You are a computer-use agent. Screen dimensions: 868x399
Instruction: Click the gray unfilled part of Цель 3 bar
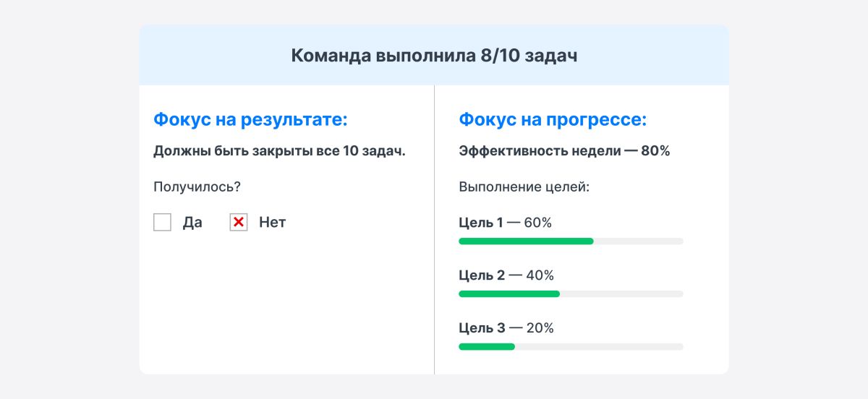click(599, 347)
